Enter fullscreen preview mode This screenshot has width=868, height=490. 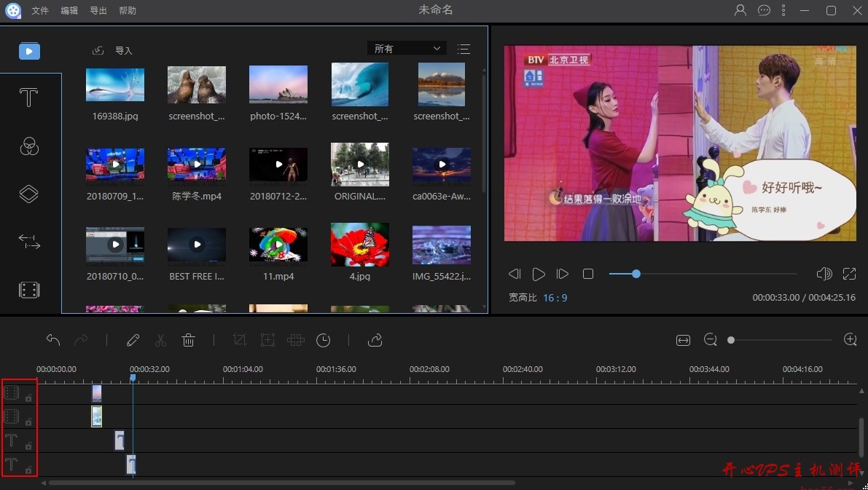(850, 274)
